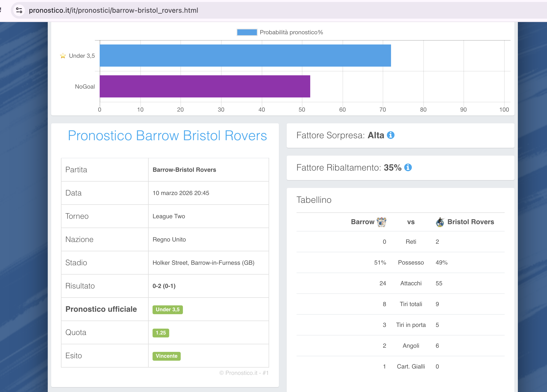Click the Bristol Rovers team name in Tabellino

click(x=471, y=222)
